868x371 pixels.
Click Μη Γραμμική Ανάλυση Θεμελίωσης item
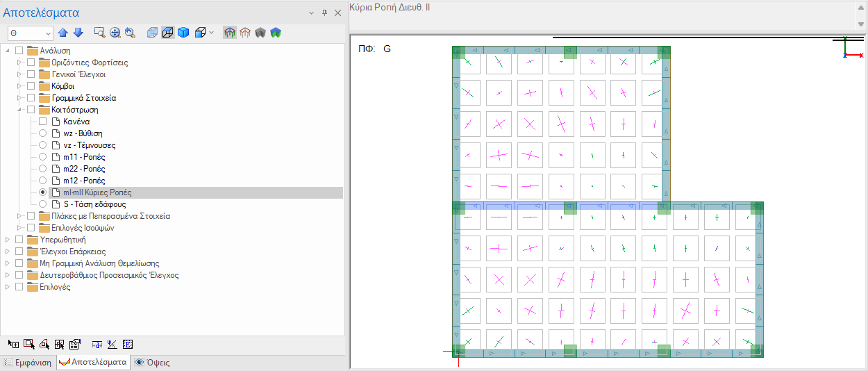coord(99,263)
